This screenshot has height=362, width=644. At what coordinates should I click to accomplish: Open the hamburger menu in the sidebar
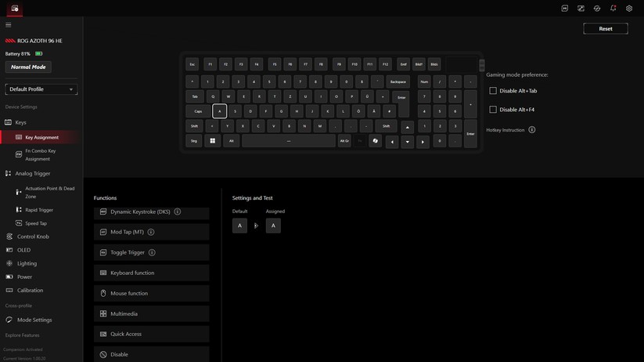(9, 25)
